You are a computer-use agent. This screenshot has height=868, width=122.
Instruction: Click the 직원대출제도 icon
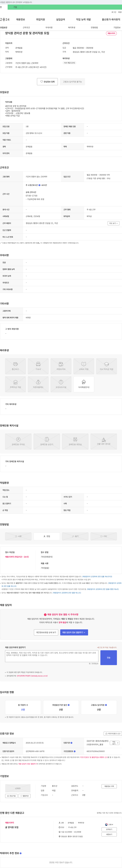38,384
